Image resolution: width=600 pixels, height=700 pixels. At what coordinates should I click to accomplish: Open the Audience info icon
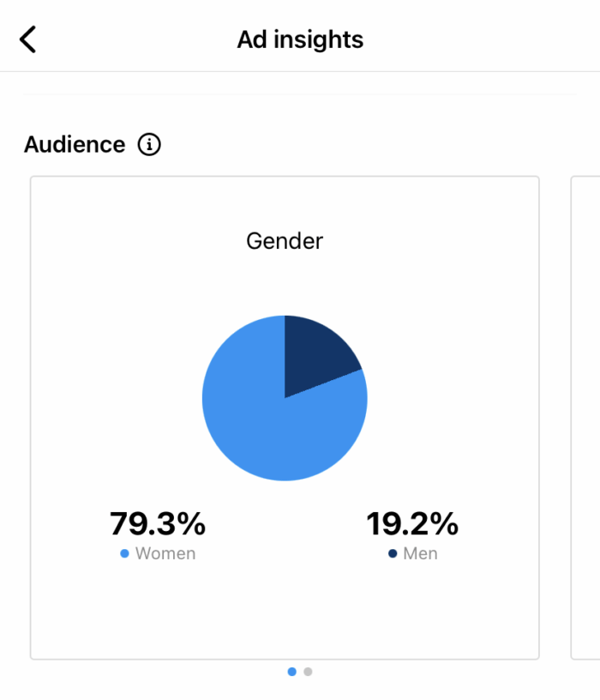pyautogui.click(x=150, y=144)
